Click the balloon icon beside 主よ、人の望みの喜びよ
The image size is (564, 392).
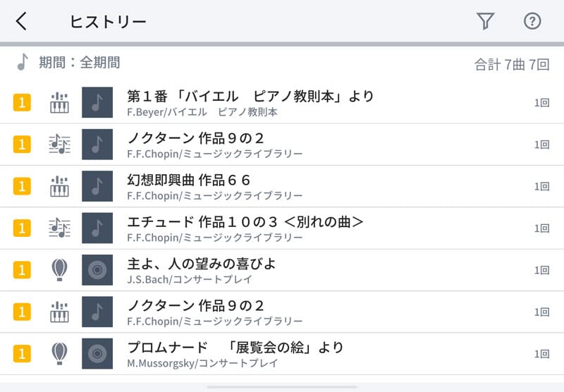click(x=59, y=270)
